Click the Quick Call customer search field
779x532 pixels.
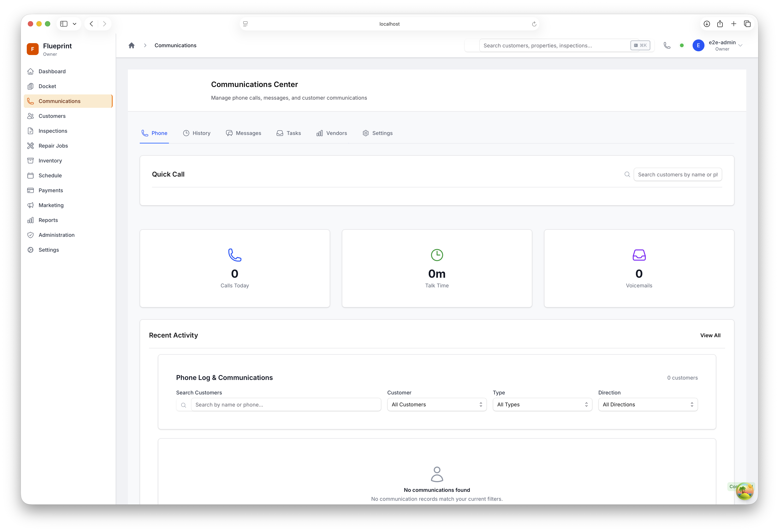(677, 175)
